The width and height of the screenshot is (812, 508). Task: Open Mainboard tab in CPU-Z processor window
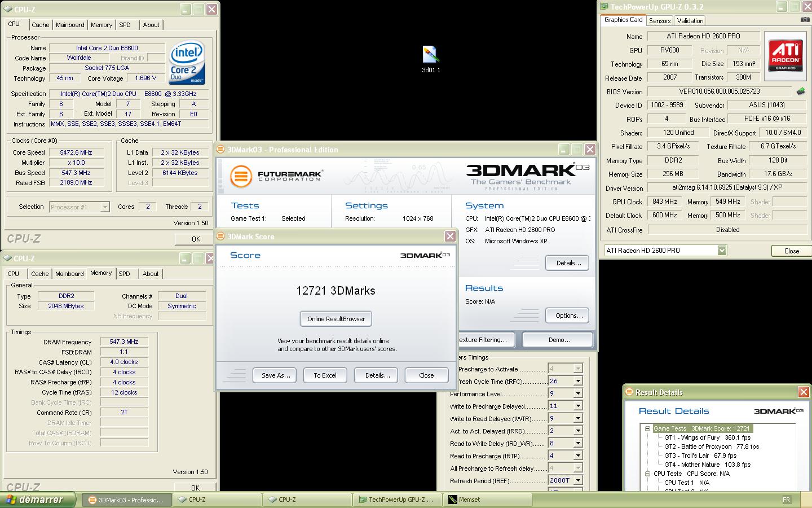[x=70, y=25]
